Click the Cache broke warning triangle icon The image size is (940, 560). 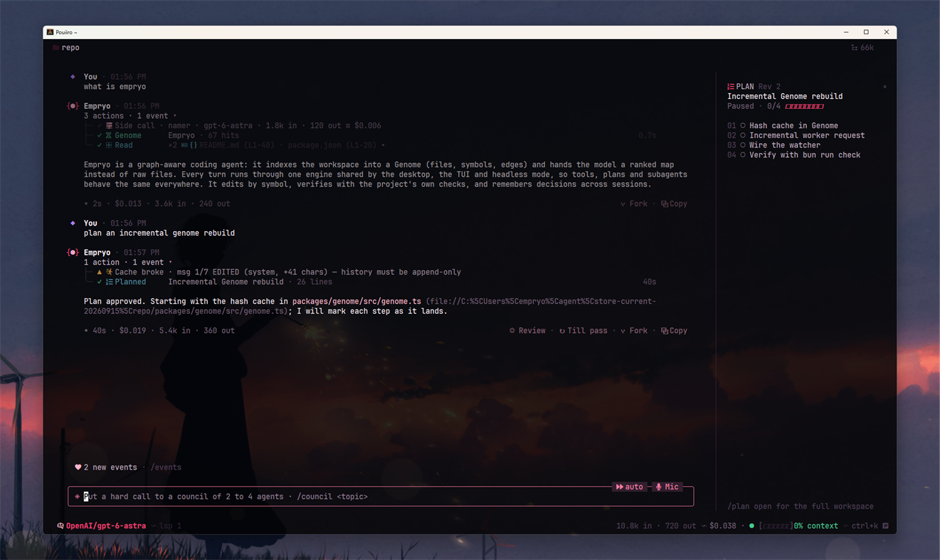click(x=100, y=272)
